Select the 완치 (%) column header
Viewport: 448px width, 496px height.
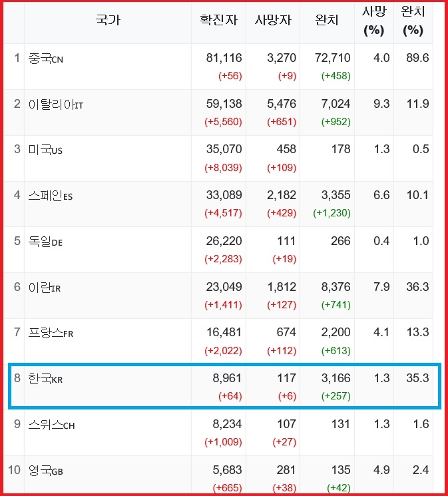[413, 21]
